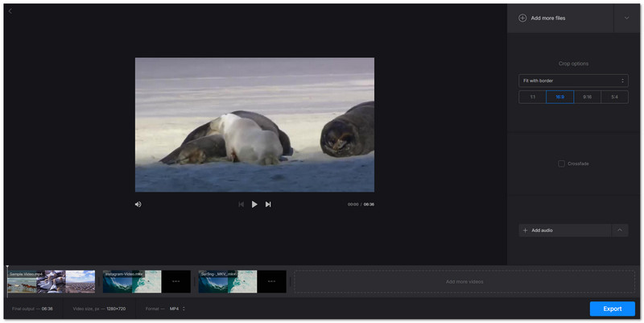
Task: Select the 16:9 aspect ratio option
Action: [559, 97]
